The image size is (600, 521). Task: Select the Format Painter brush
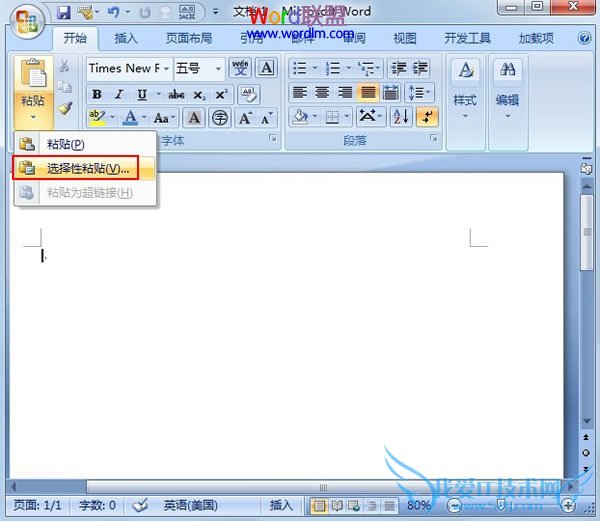click(65, 108)
